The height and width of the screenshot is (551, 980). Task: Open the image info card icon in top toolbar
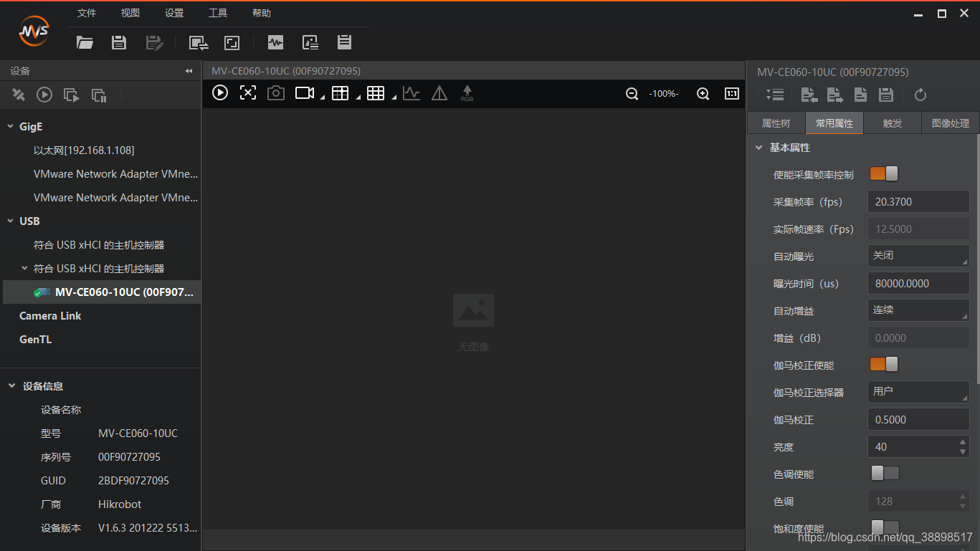coord(310,42)
